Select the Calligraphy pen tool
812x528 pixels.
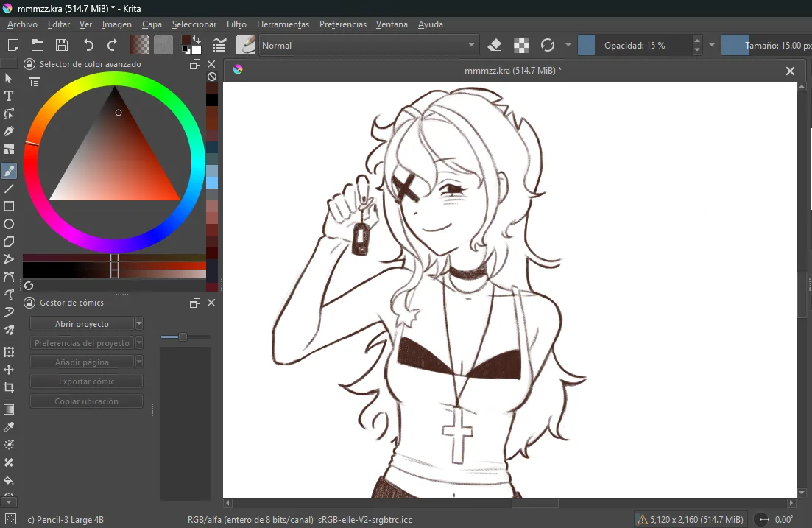(8, 131)
